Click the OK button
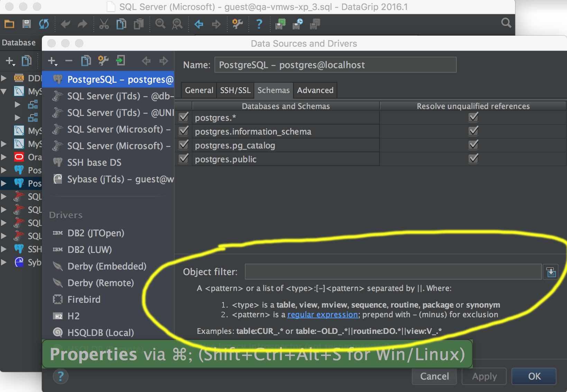Viewport: 567px width, 392px height. coord(534,376)
